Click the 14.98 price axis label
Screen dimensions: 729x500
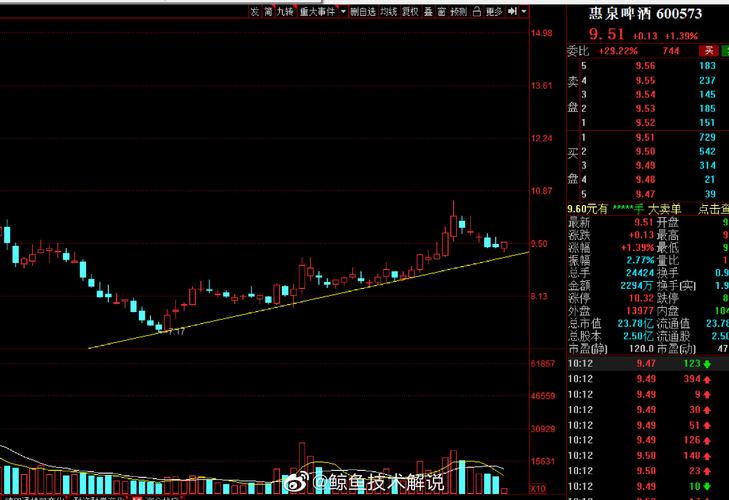pyautogui.click(x=541, y=33)
